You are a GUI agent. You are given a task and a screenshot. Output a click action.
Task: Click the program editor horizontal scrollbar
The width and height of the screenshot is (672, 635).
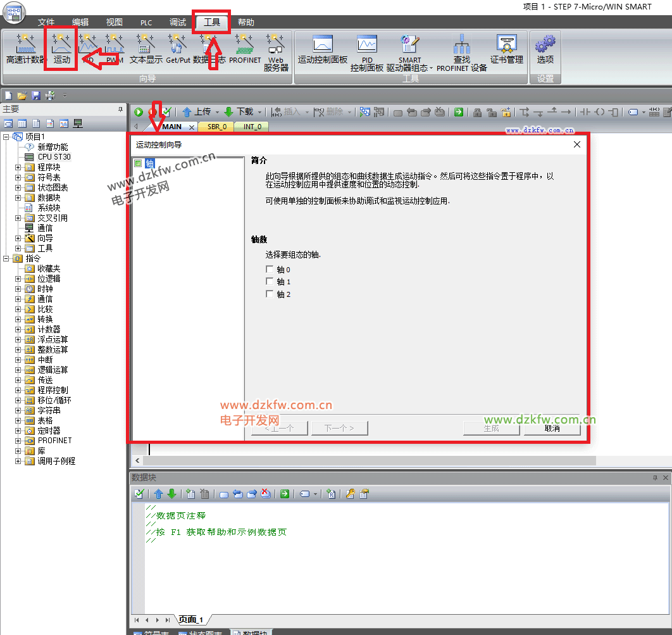point(367,460)
